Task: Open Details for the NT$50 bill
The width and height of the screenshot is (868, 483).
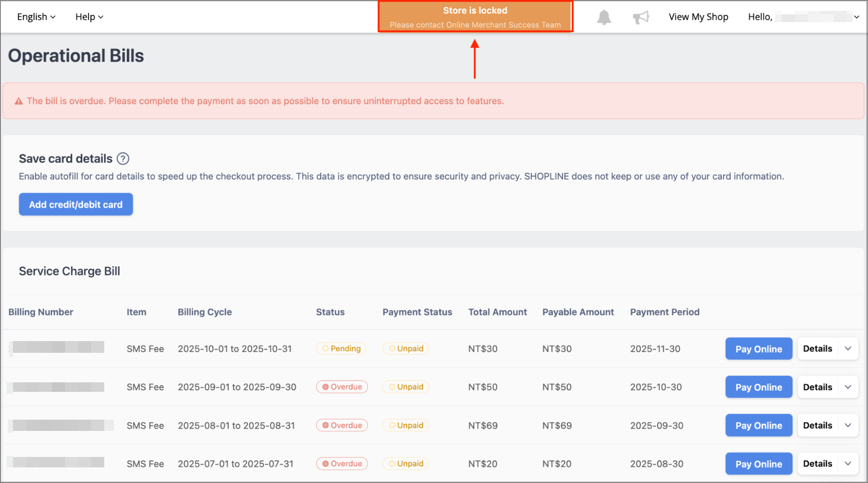Action: (818, 387)
